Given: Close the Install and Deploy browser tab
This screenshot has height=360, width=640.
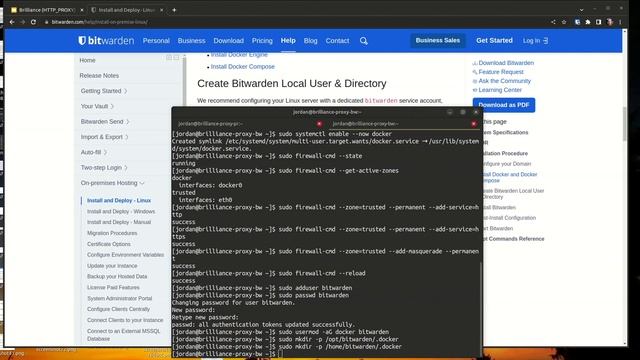Looking at the screenshot, I should pyautogui.click(x=162, y=10).
